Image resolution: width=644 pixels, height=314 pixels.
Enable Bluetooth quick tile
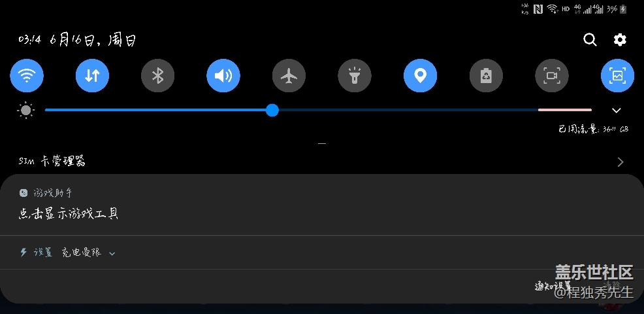tap(157, 76)
